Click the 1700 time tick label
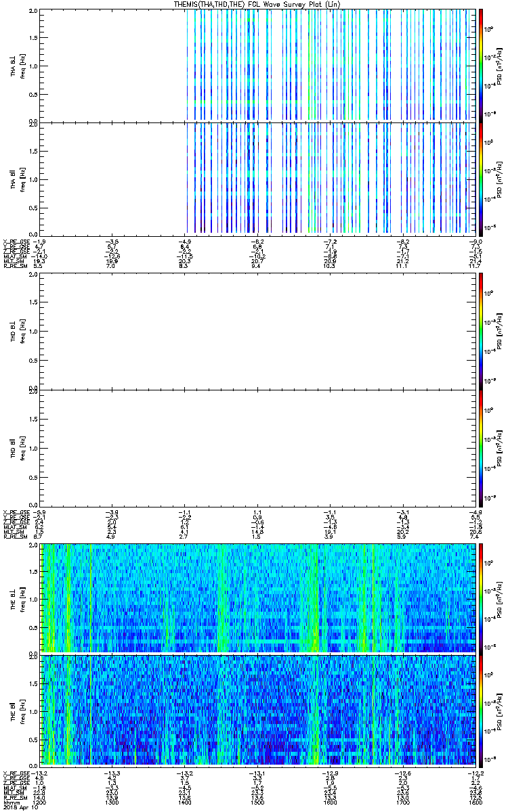 pos(404,803)
